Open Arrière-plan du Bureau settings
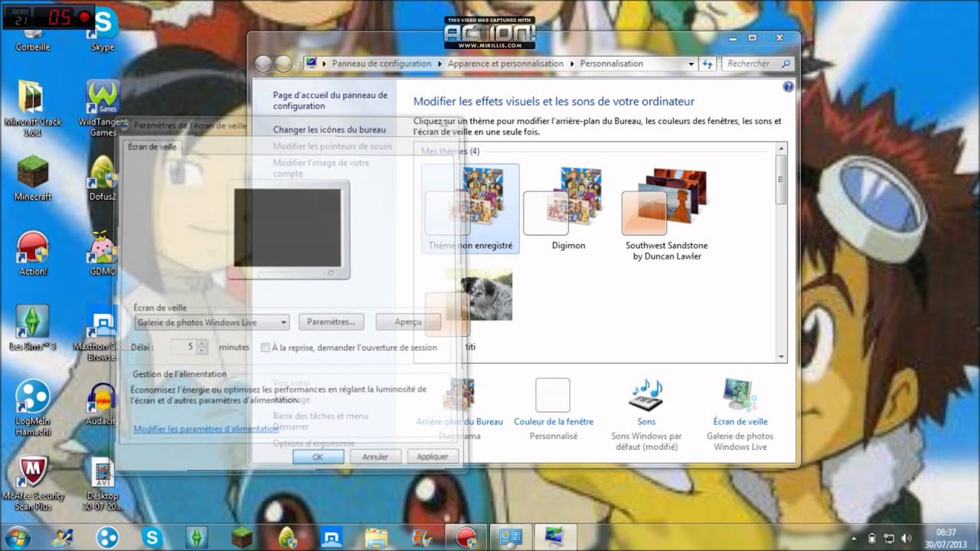Image resolution: width=980 pixels, height=551 pixels. pos(459,409)
